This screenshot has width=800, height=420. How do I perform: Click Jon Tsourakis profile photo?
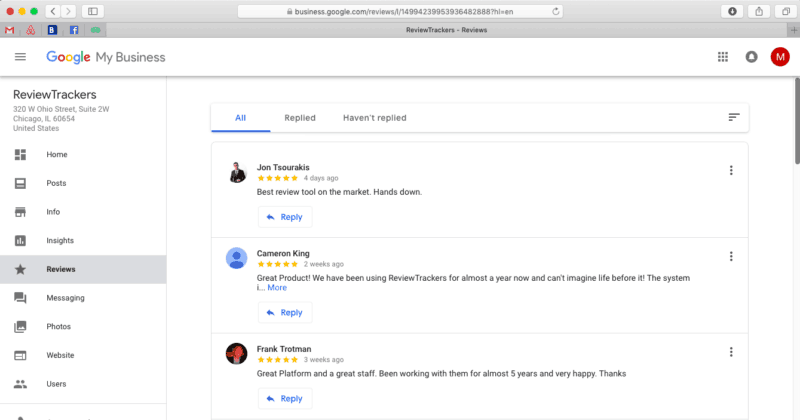237,172
